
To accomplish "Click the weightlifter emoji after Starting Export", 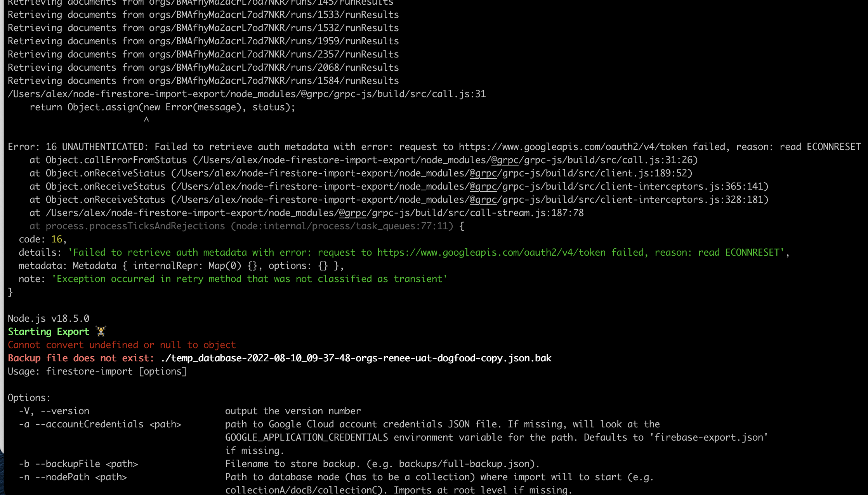I will [x=101, y=331].
